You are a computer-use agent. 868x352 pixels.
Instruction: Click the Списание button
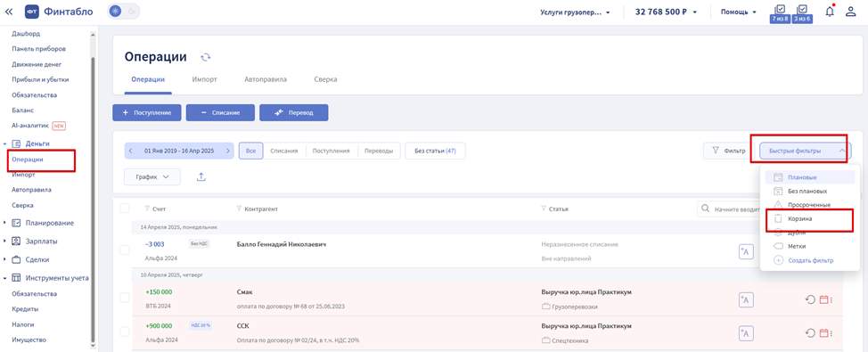220,112
